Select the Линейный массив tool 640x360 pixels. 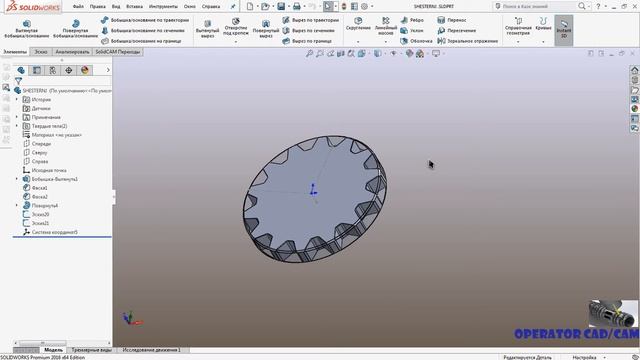[385, 25]
